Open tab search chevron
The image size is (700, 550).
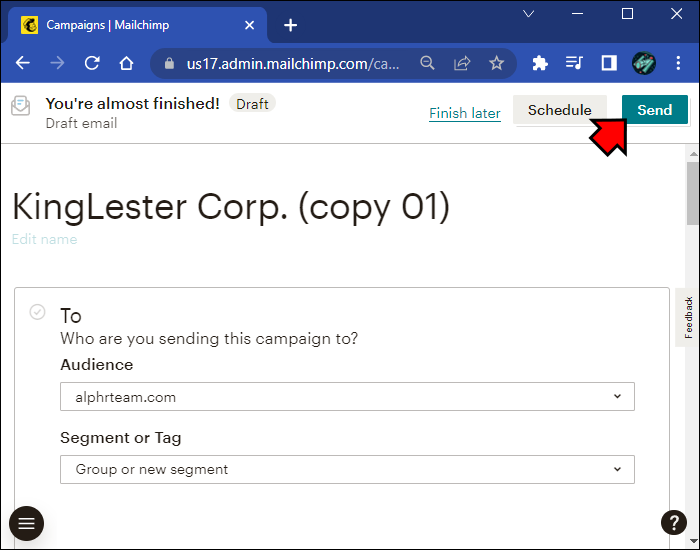tap(529, 14)
